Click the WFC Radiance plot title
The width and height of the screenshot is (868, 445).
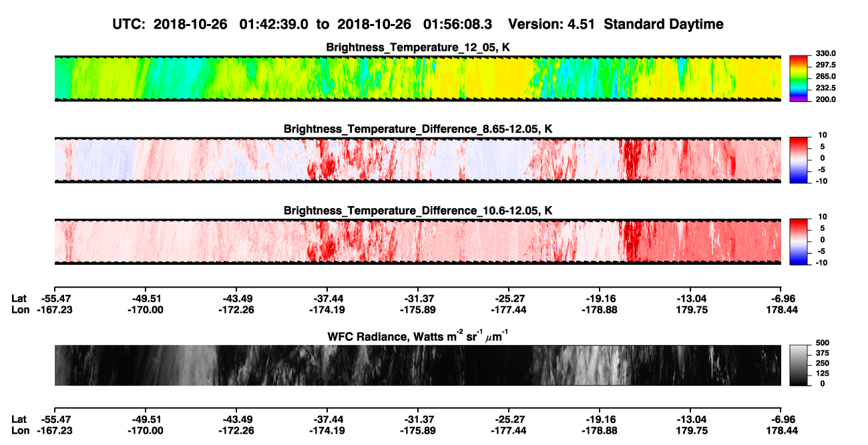coord(417,336)
